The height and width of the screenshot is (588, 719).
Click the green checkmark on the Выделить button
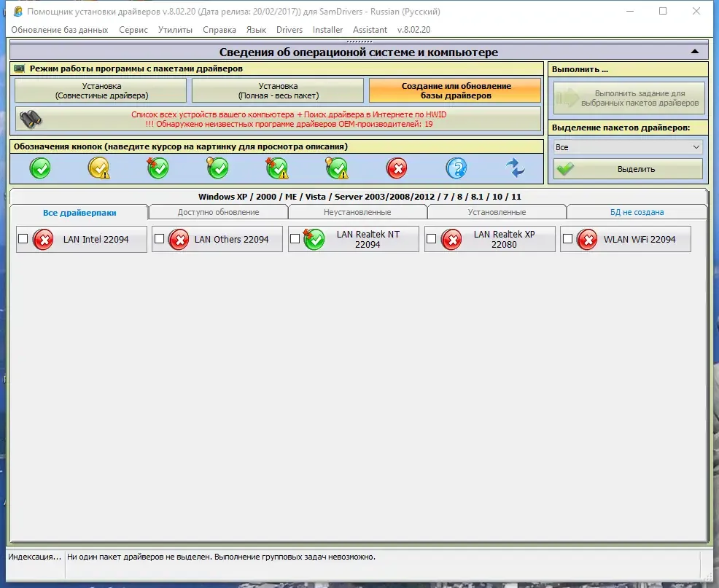(x=565, y=168)
